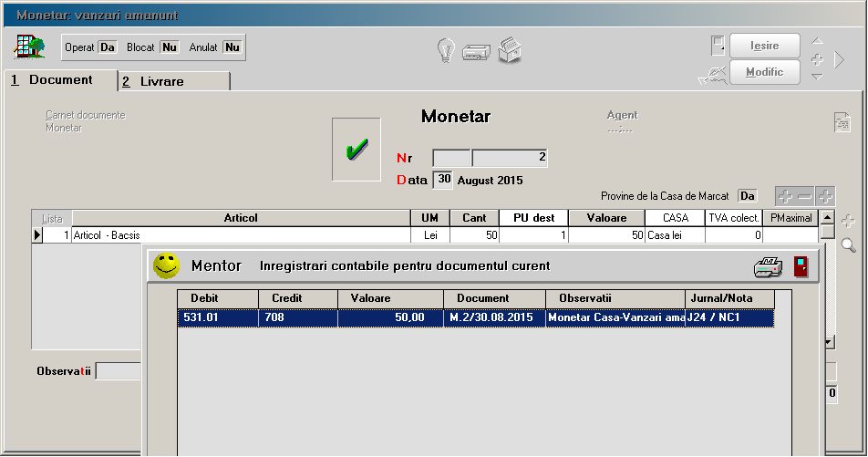Click the scroll-up arrow of the article list
The image size is (868, 457).
point(827,218)
